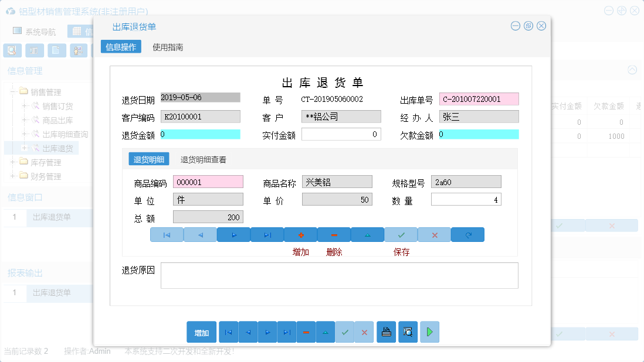The height and width of the screenshot is (362, 644).
Task: Jump to first record in the detail navigator
Action: tap(167, 234)
